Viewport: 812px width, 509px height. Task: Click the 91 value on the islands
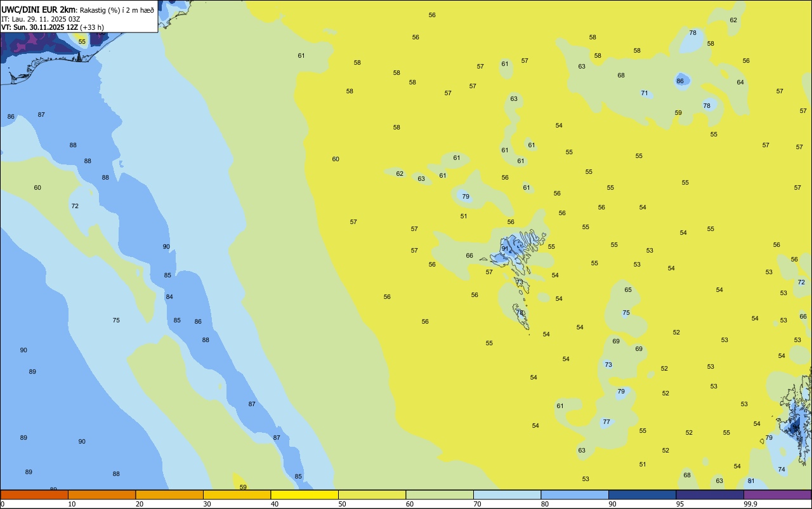click(506, 249)
